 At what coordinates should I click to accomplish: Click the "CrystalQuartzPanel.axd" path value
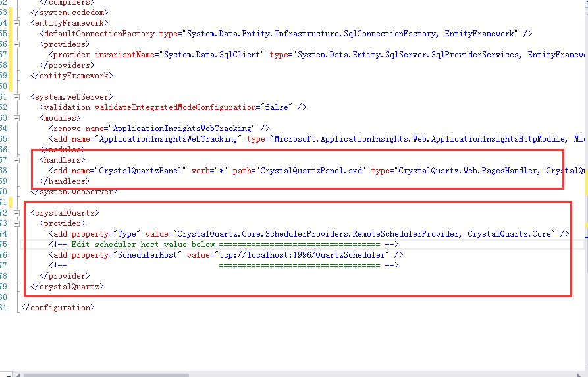point(311,171)
